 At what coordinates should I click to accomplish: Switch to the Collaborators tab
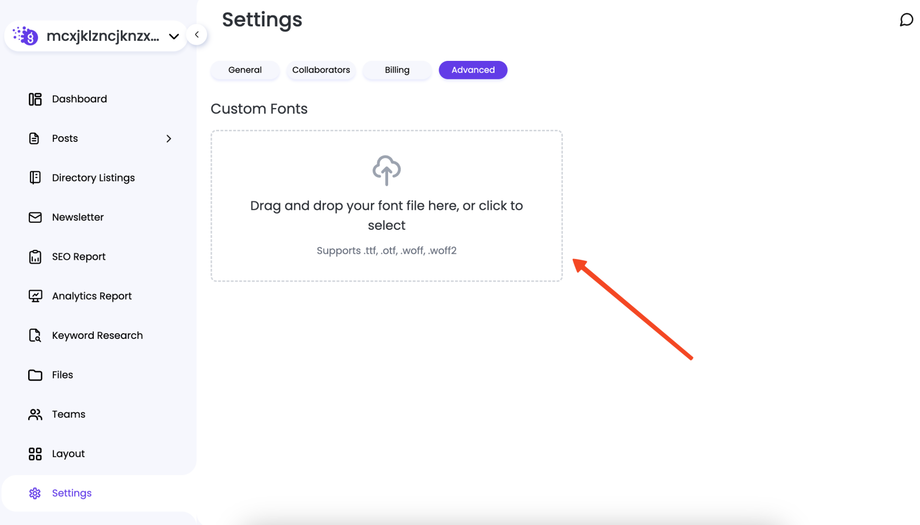[321, 70]
